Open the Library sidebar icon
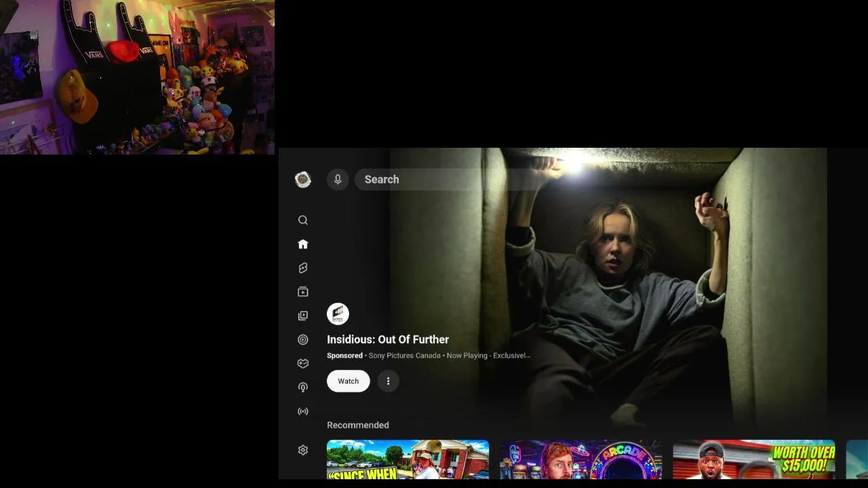868x488 pixels. click(x=303, y=316)
